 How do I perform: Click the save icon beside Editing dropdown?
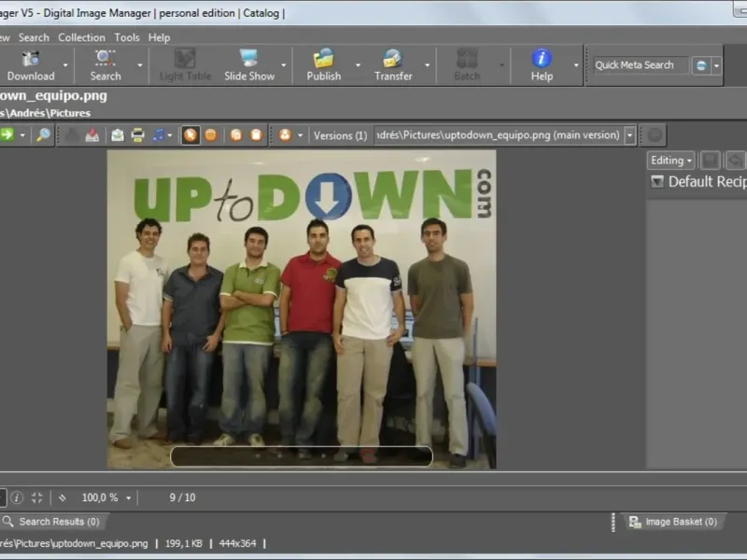click(710, 161)
